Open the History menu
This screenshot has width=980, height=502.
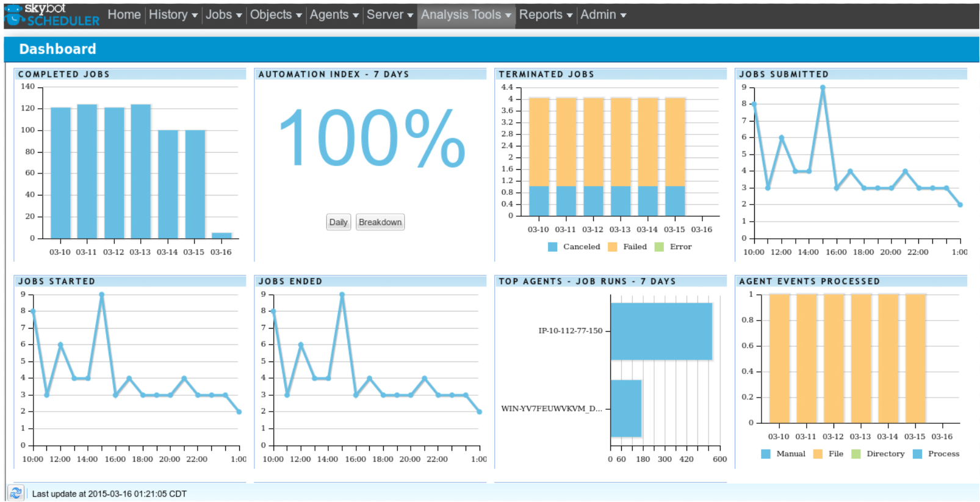173,15
